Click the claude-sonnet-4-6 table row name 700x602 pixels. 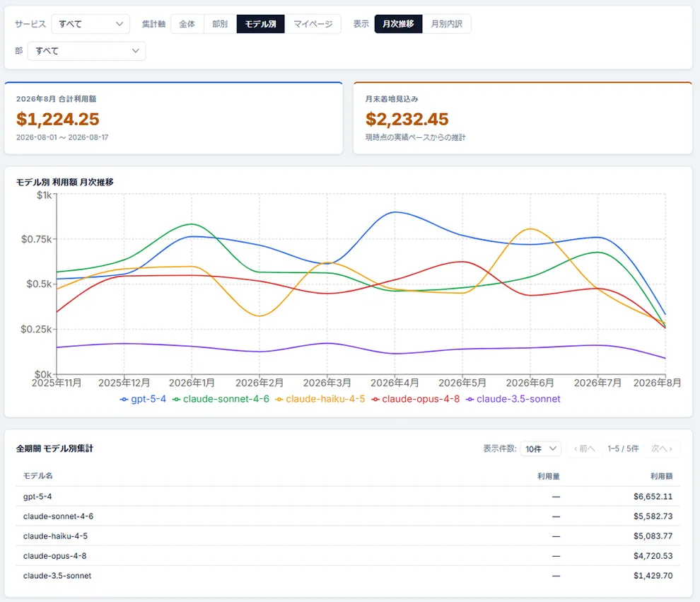[59, 516]
